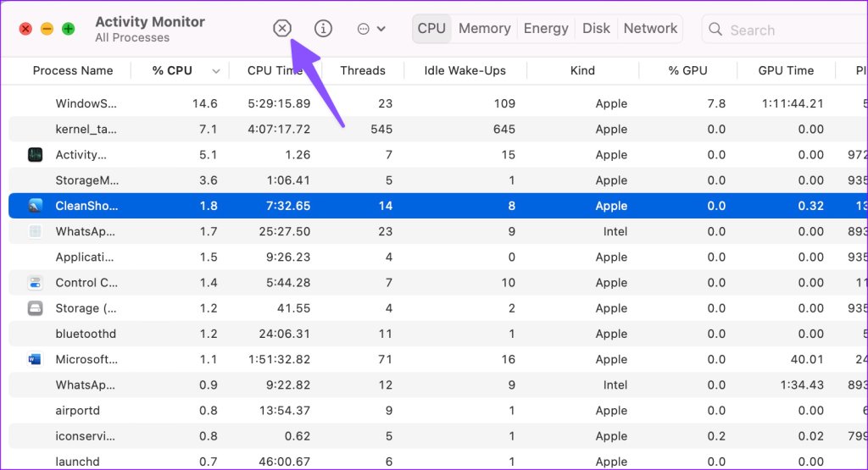Sort by GPU Time column header

point(786,71)
